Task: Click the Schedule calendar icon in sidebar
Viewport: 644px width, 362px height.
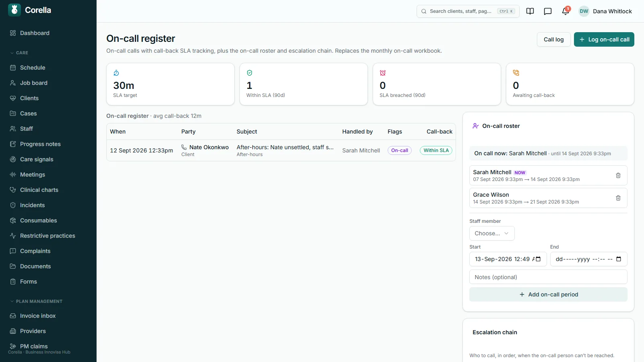Action: pos(13,68)
